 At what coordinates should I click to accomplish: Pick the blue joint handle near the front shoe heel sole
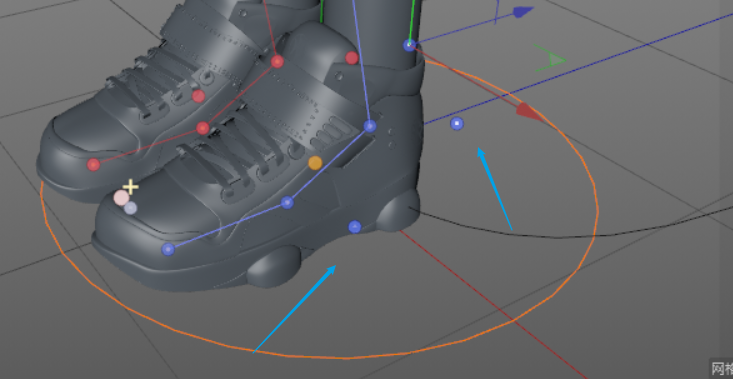[x=355, y=227]
